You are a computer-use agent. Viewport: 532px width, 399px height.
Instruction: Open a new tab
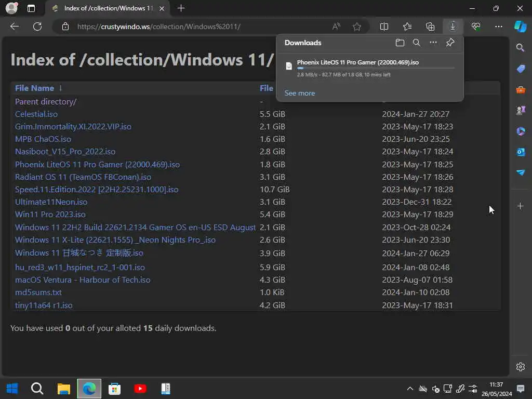[181, 8]
